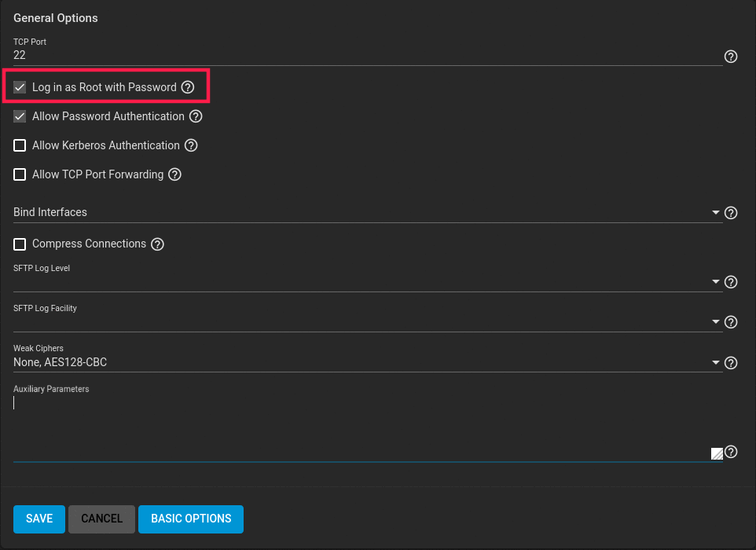Open SFTP Log Level dropdown

coord(715,282)
